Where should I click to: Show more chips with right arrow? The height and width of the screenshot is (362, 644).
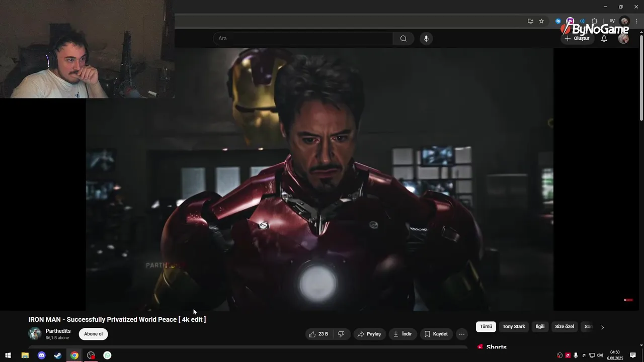[603, 327]
